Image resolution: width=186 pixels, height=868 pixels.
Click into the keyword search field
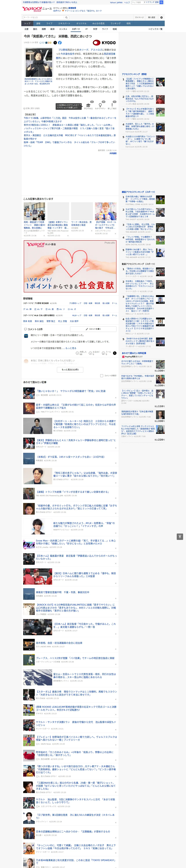(44, 18)
